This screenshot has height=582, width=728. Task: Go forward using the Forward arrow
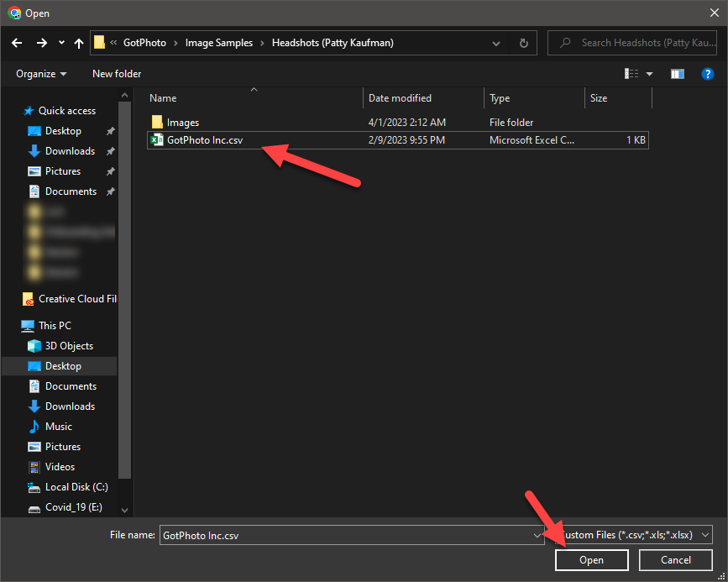[x=42, y=43]
